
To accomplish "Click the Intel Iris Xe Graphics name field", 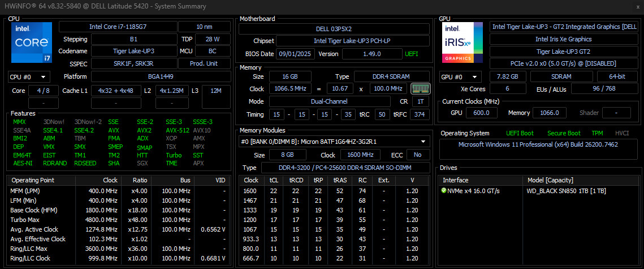I will coord(564,40).
